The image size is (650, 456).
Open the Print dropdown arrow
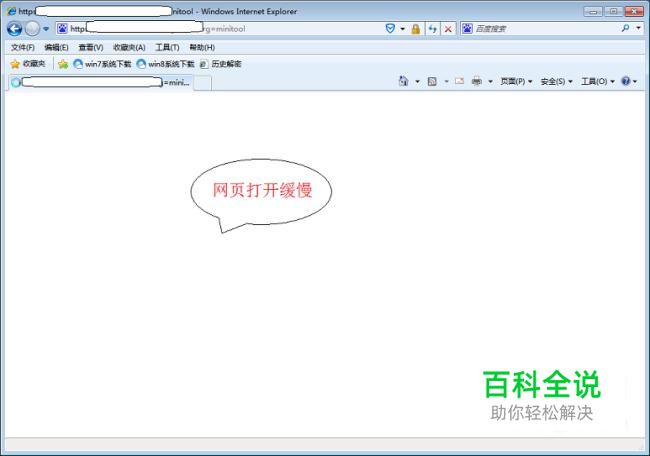click(490, 81)
